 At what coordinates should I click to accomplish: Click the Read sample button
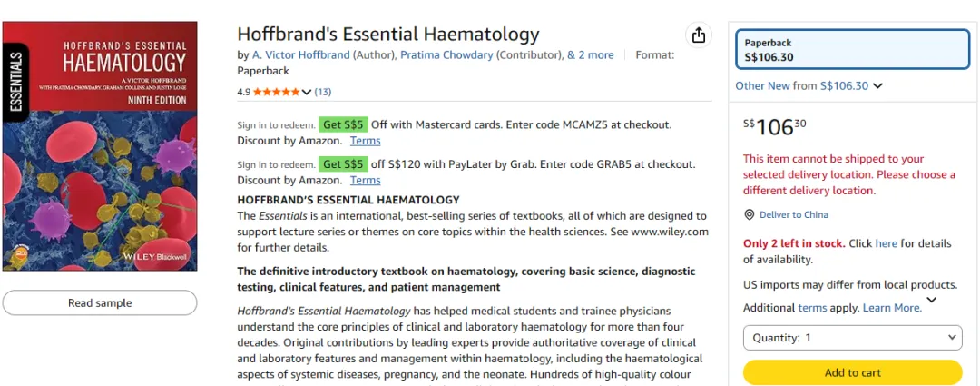point(100,302)
